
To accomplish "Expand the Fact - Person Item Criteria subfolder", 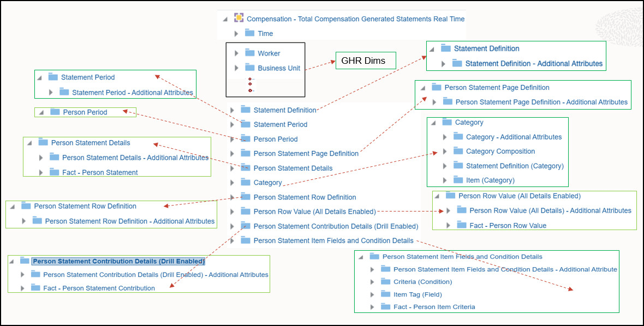I will coord(372,307).
